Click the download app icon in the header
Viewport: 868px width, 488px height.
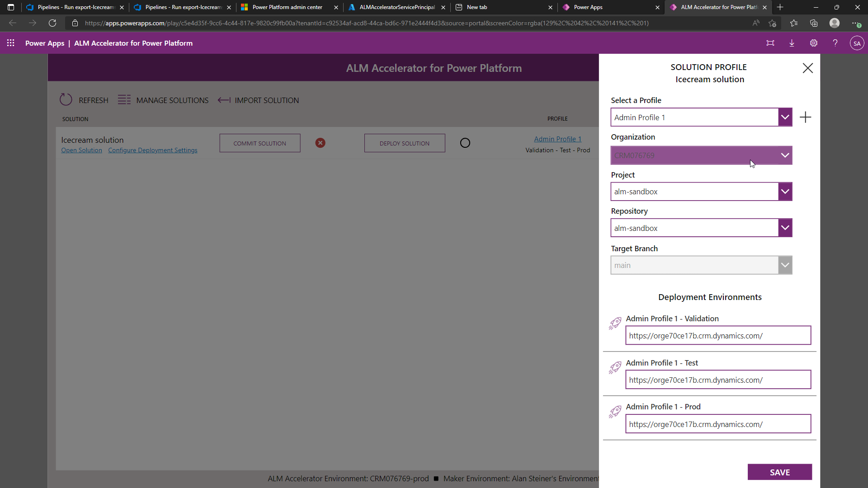(x=792, y=43)
